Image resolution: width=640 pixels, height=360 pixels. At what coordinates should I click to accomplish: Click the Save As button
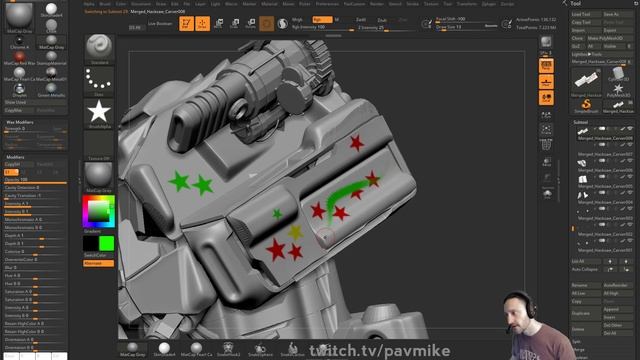pos(618,14)
